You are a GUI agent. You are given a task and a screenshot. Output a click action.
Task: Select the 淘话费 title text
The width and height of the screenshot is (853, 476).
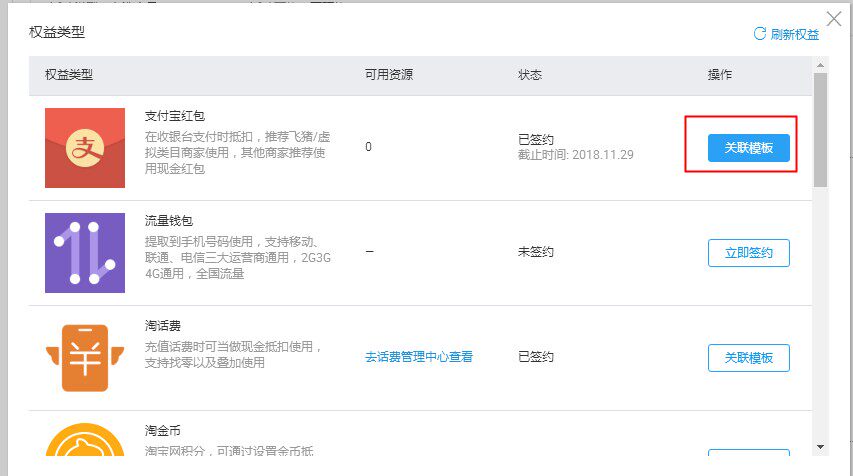pyautogui.click(x=163, y=326)
